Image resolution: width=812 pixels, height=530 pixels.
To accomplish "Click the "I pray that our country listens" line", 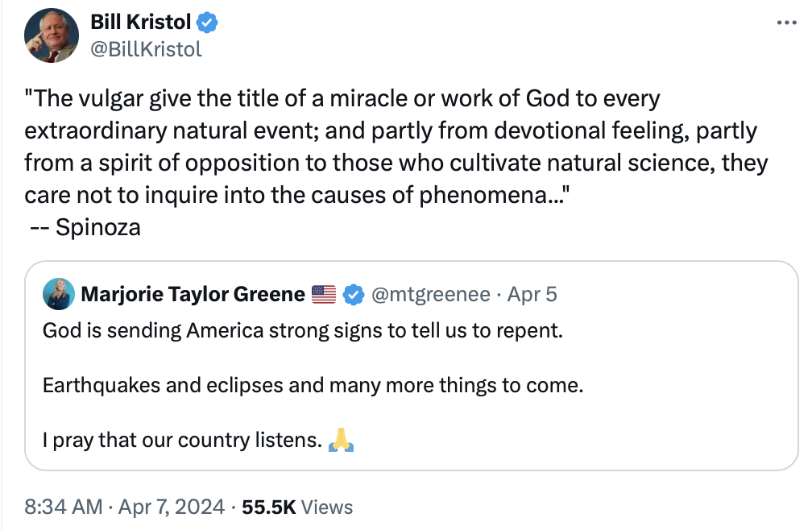I will (x=182, y=441).
